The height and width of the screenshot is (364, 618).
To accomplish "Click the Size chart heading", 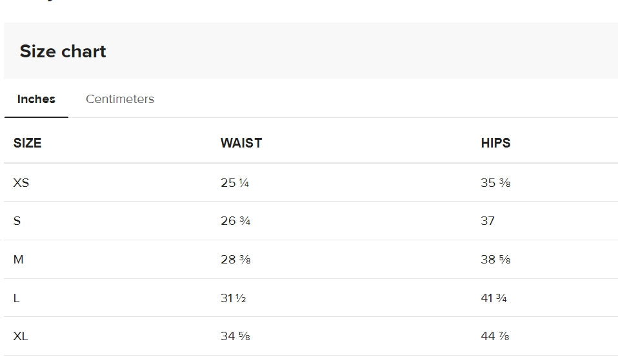I will (x=63, y=51).
